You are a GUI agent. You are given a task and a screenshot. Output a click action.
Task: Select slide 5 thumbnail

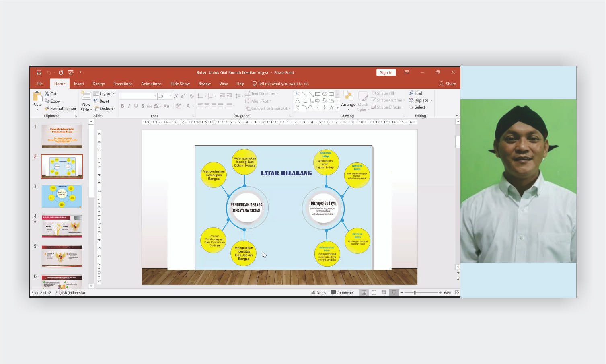62,256
